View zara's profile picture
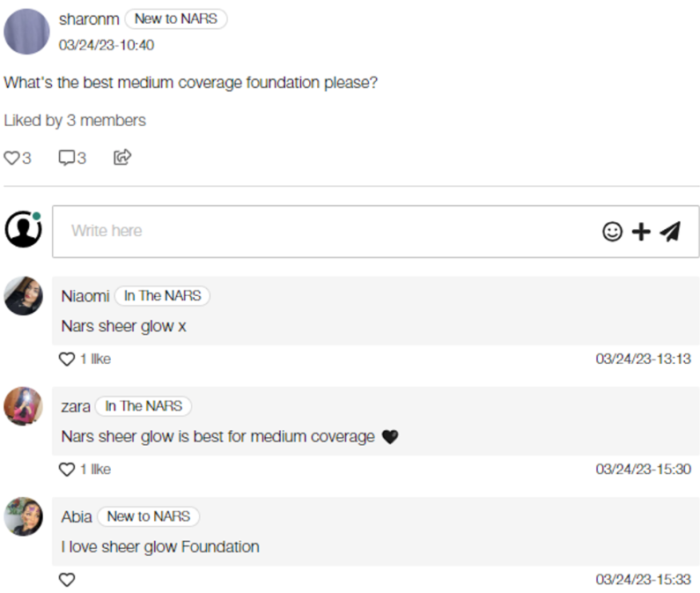This screenshot has width=700, height=593. coord(24,406)
